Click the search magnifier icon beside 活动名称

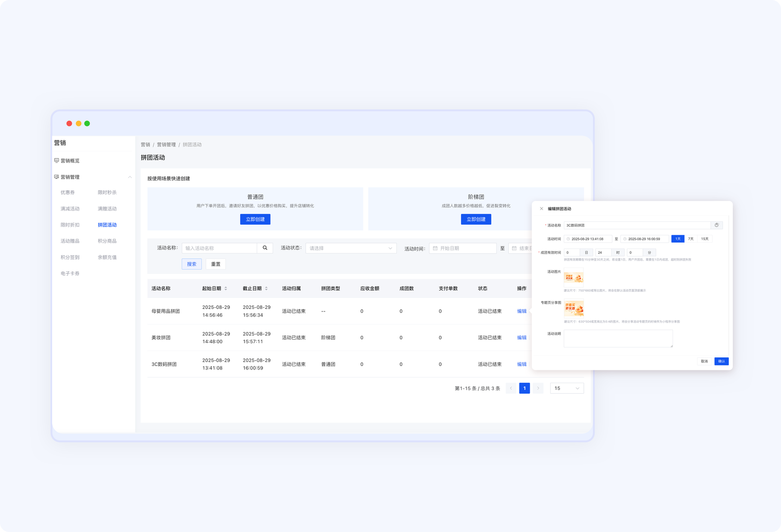coord(265,248)
